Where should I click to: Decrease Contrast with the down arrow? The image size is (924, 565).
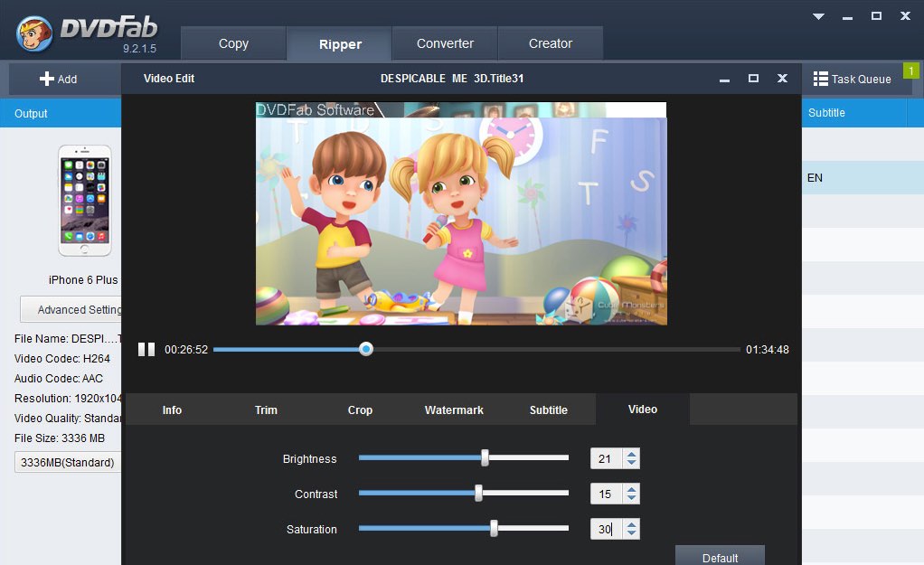pos(632,499)
